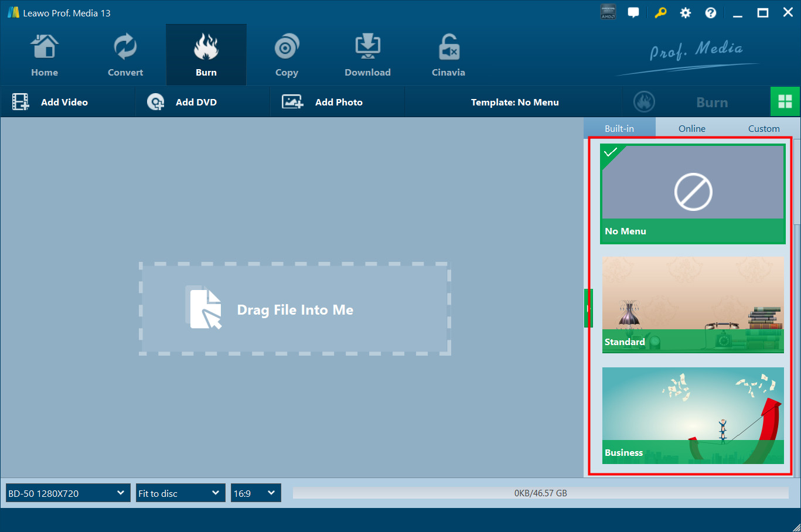Select the Standard menu template
The image size is (801, 532).
(693, 305)
